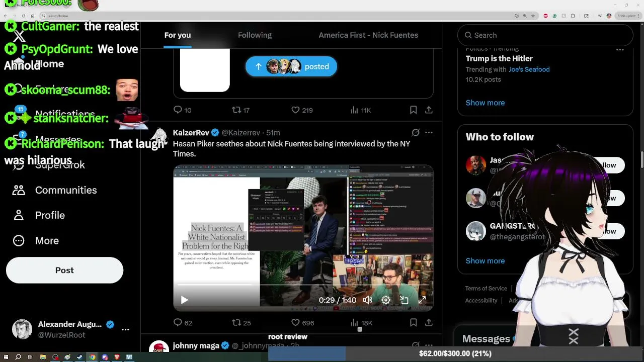View analytics of post with 11K views
The image size is (644, 362).
[x=360, y=110]
